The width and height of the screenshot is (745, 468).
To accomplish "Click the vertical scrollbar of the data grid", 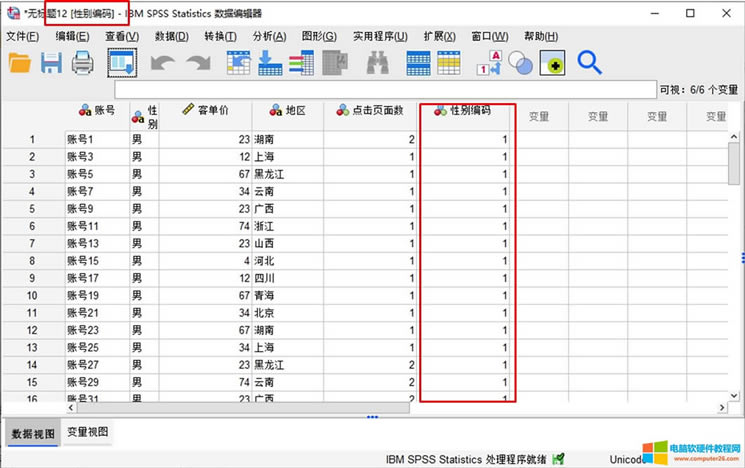I will coord(734,250).
